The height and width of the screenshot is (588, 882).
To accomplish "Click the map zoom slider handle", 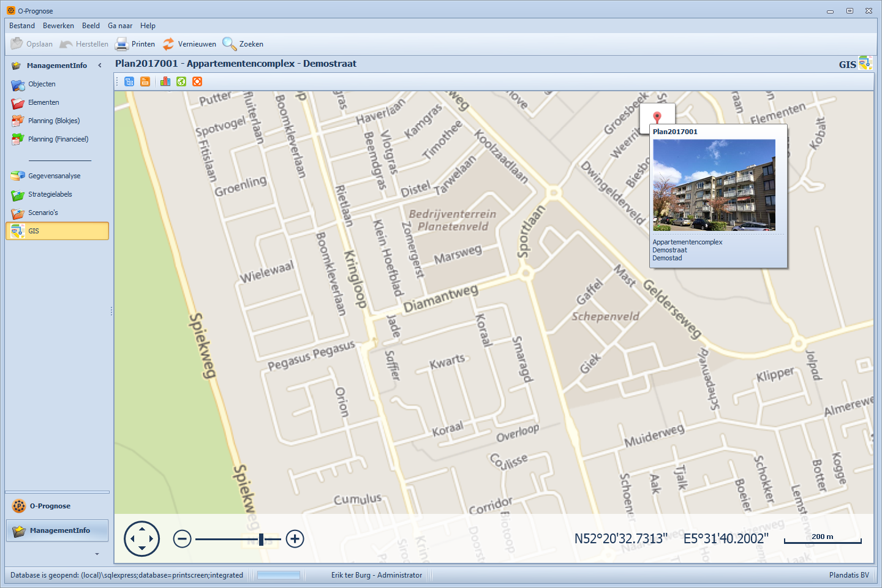I will point(262,539).
